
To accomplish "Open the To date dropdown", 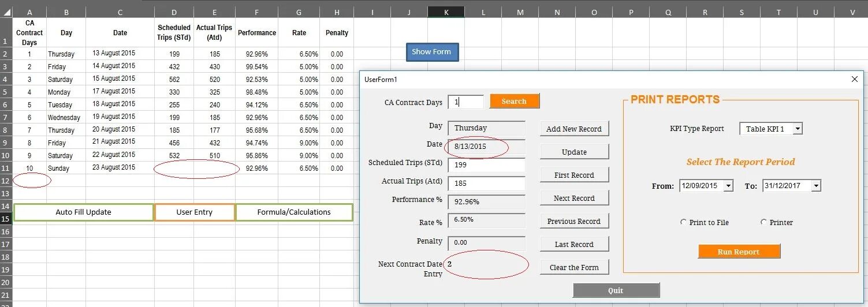I will [x=815, y=186].
